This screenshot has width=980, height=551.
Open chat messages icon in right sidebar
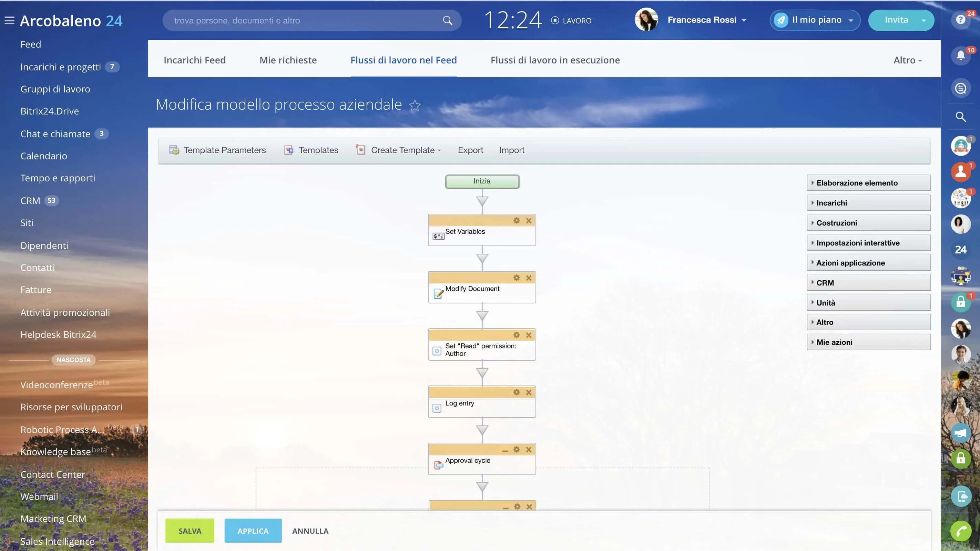[961, 89]
